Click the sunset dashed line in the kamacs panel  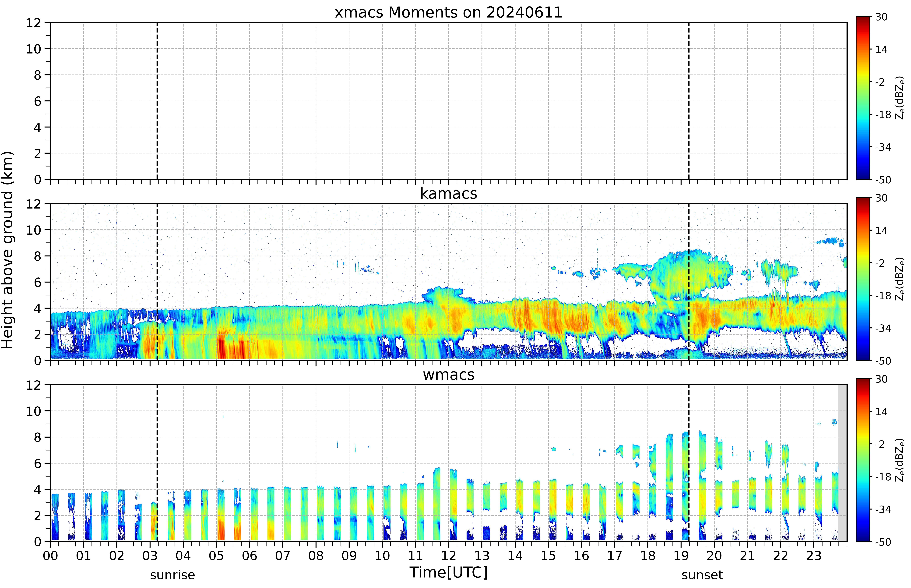[689, 282]
